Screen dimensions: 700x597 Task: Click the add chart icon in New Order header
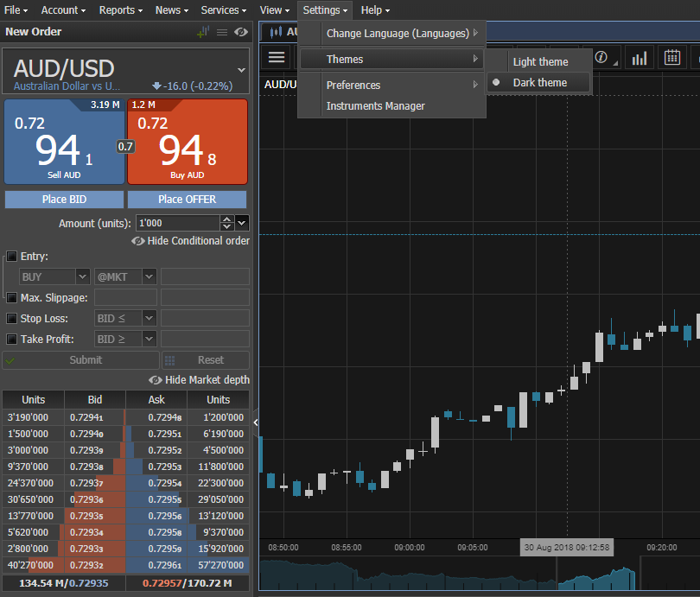click(x=203, y=32)
